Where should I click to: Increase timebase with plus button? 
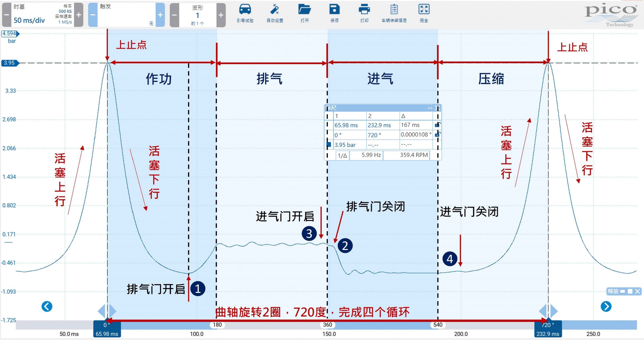(x=79, y=15)
